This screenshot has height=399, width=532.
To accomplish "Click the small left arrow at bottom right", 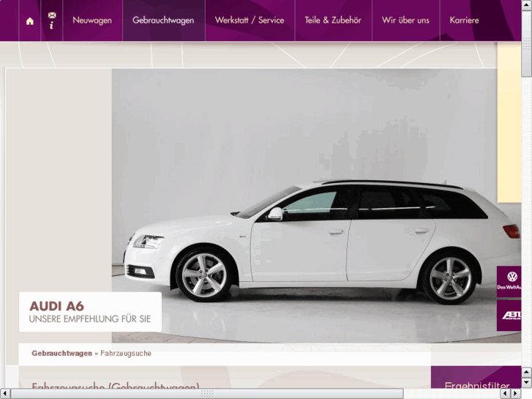I will click(506, 394).
